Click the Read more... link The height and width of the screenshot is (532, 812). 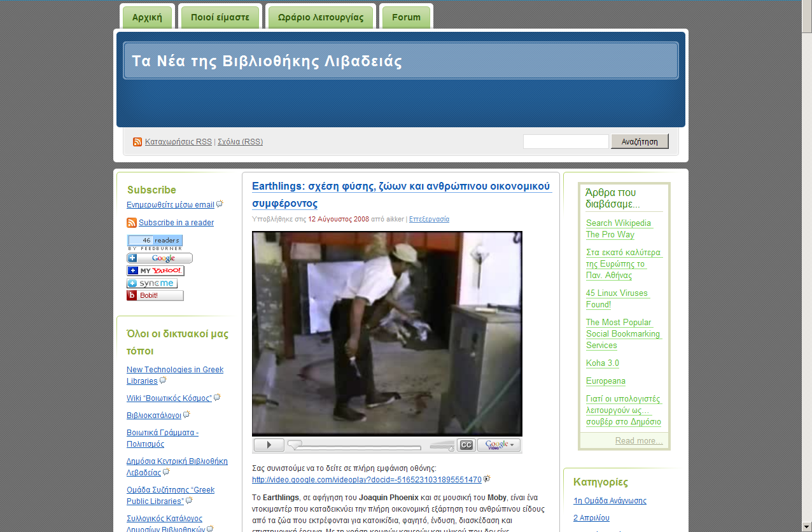639,441
